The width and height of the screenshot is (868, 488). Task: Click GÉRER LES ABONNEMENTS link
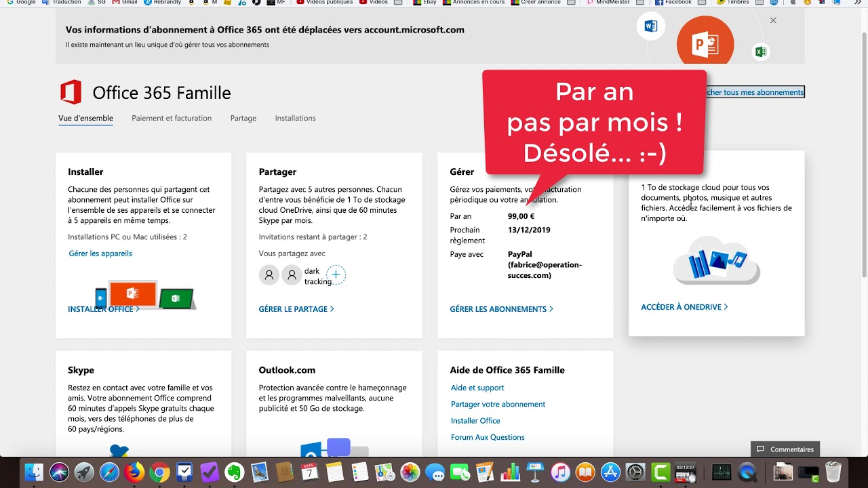click(x=502, y=309)
